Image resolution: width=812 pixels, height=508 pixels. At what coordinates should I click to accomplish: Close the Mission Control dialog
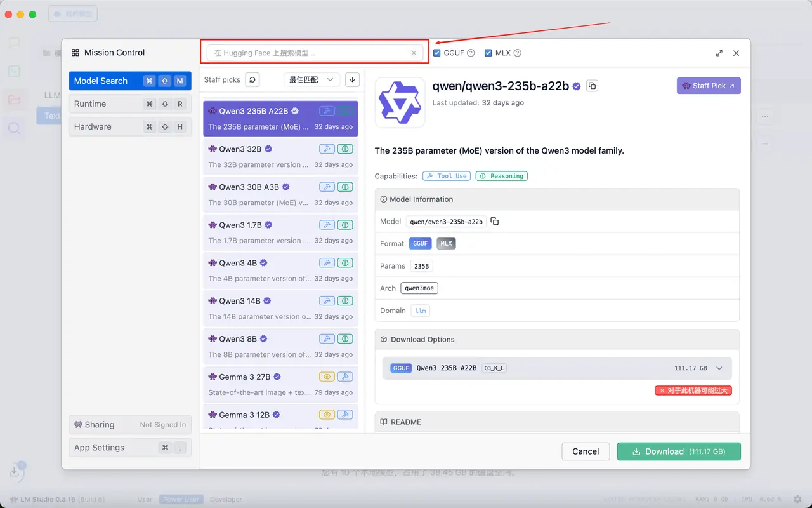pos(736,53)
